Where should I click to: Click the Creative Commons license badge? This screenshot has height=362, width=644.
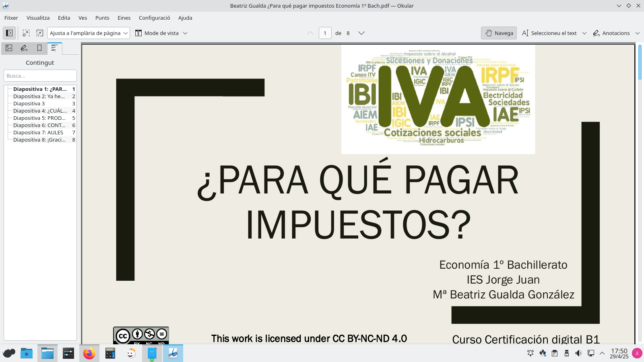141,335
